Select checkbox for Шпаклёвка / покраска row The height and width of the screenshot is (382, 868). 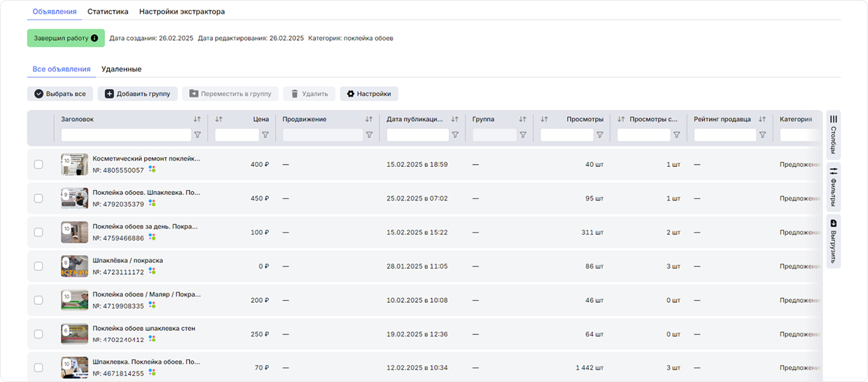click(38, 266)
